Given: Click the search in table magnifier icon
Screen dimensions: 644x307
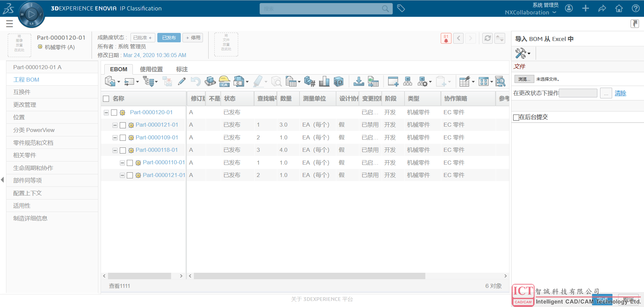Looking at the screenshot, I should pos(500,81).
